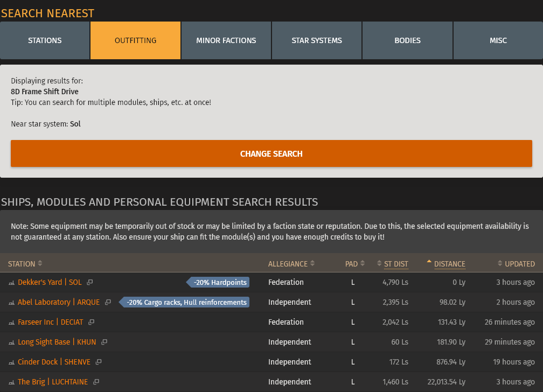Viewport: 543px width, 392px height.
Task: Click the 2,042 Ls station distance
Action: [395, 322]
